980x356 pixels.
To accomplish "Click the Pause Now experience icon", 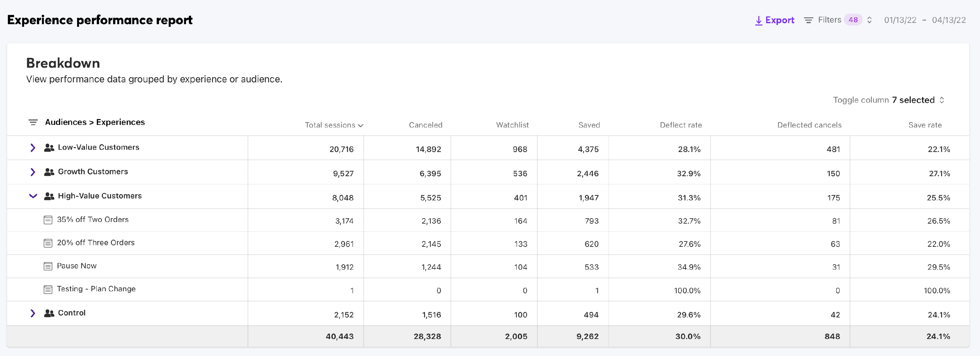I will (x=48, y=266).
